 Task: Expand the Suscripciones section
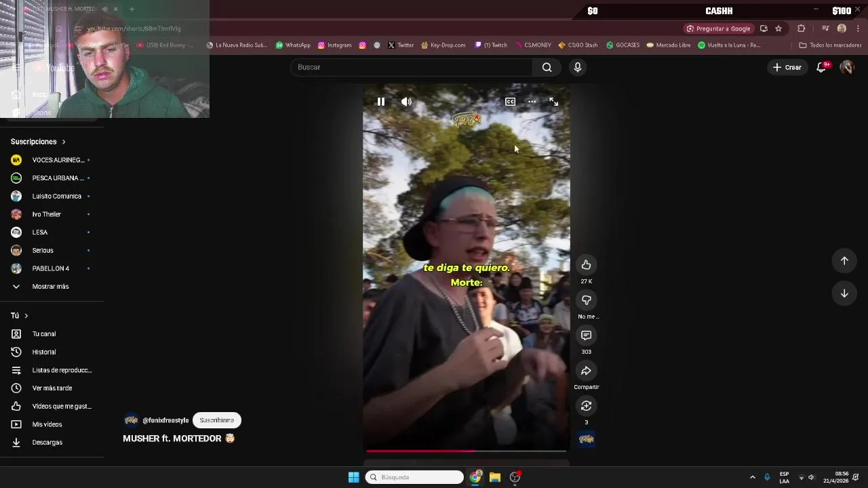[x=38, y=142]
